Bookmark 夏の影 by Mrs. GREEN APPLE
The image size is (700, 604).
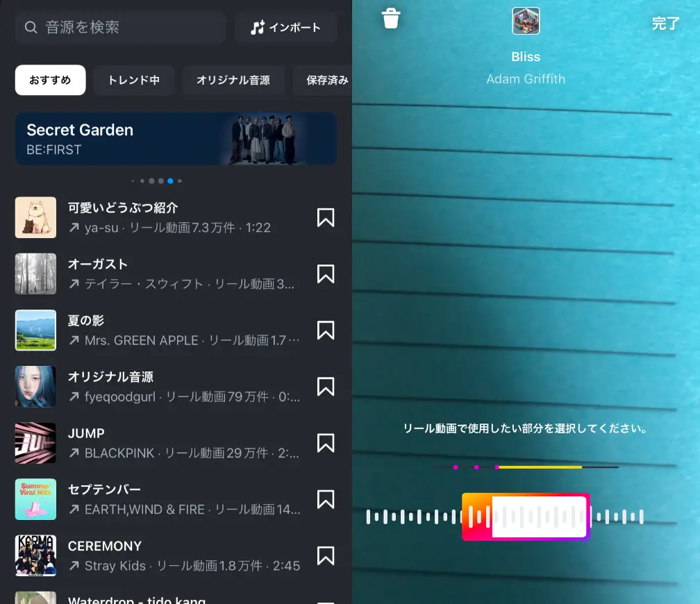(325, 330)
